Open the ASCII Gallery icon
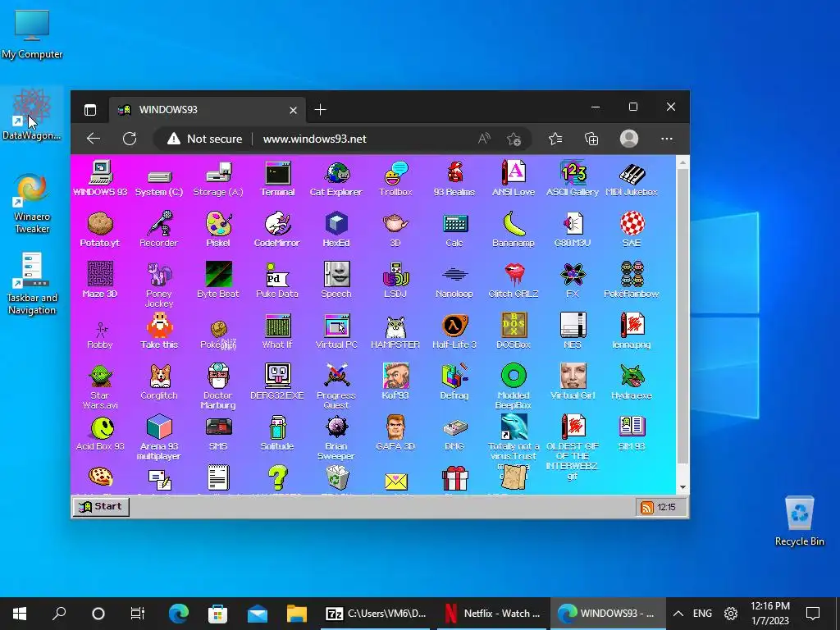The width and height of the screenshot is (840, 630). (x=572, y=179)
